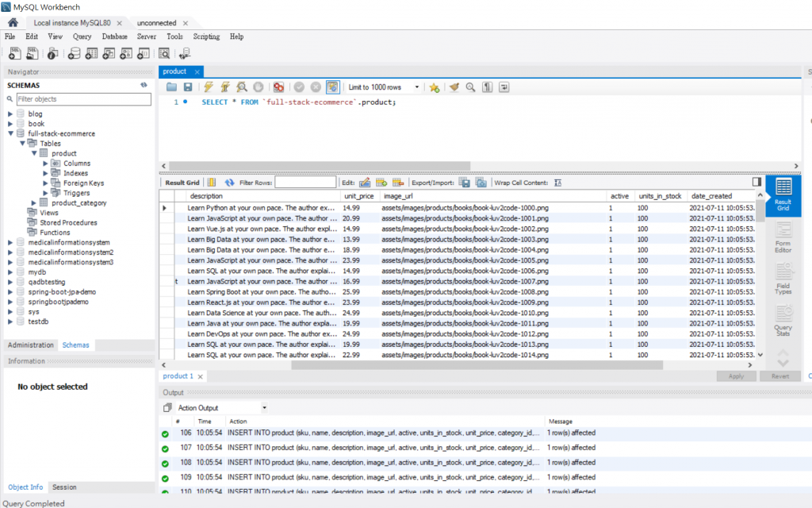
Task: Open the home screen tab icon
Action: pos(13,22)
